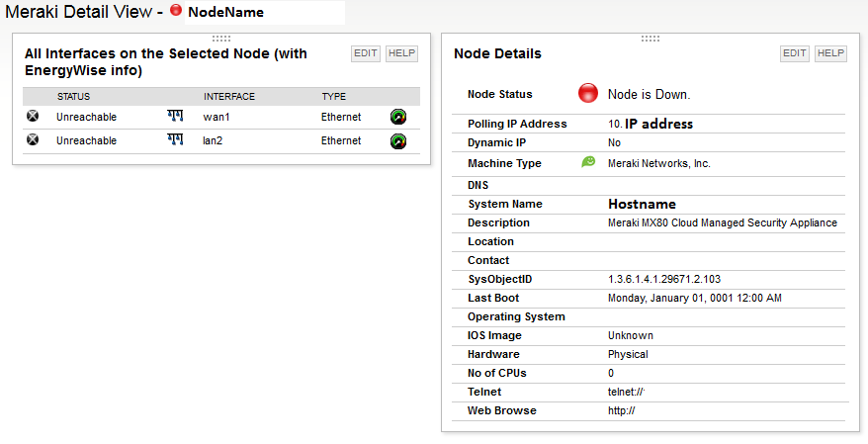The width and height of the screenshot is (868, 444).
Task: Click the Polling IP Address value
Action: click(x=651, y=124)
